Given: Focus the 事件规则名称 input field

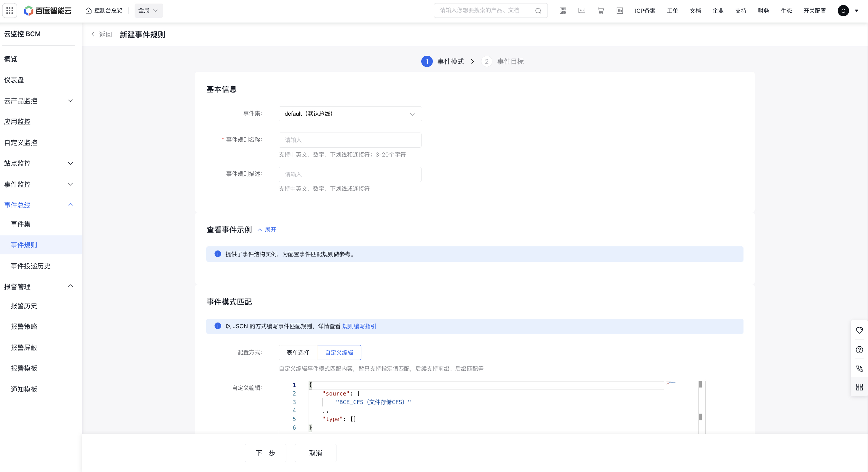Looking at the screenshot, I should (350, 140).
